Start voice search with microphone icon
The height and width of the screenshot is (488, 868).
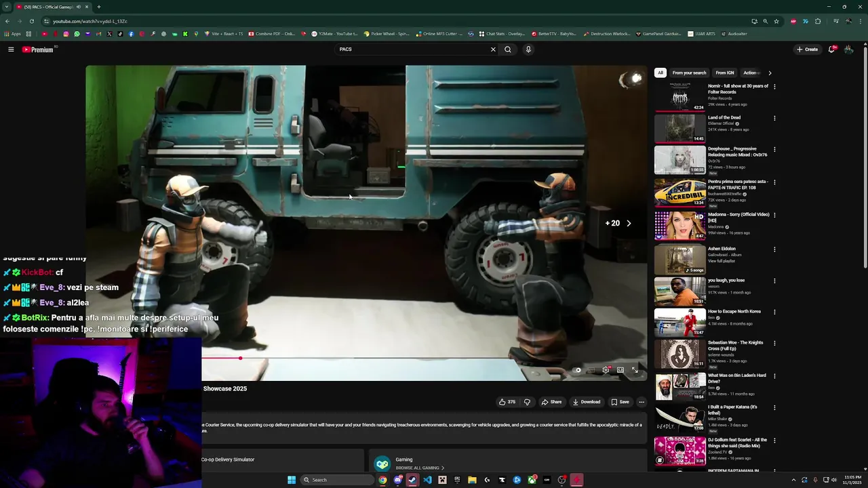click(x=528, y=49)
